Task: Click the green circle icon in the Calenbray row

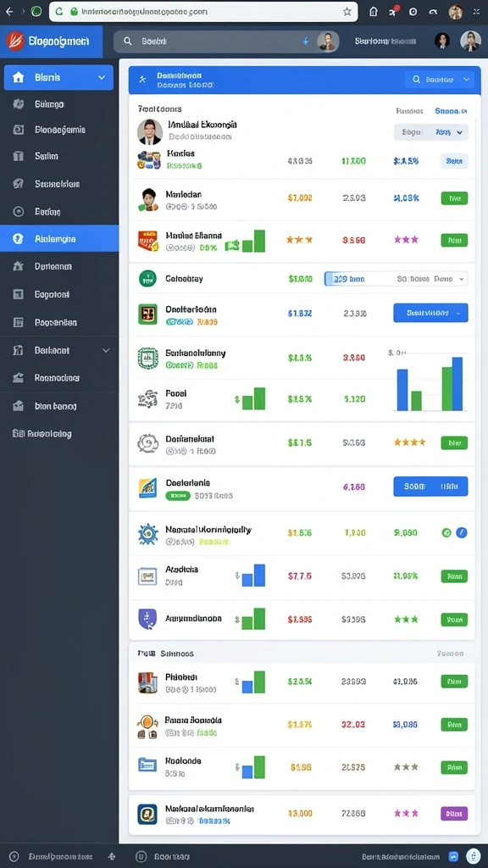Action: point(147,278)
